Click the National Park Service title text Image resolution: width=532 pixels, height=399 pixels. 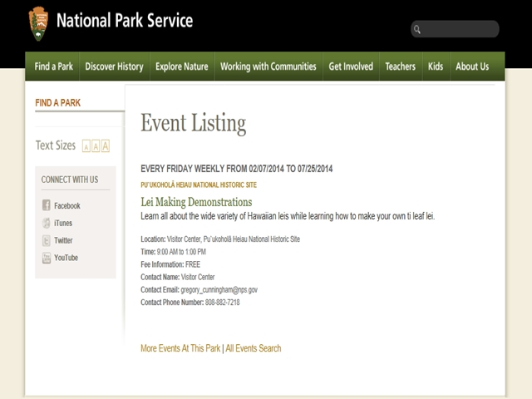[125, 20]
